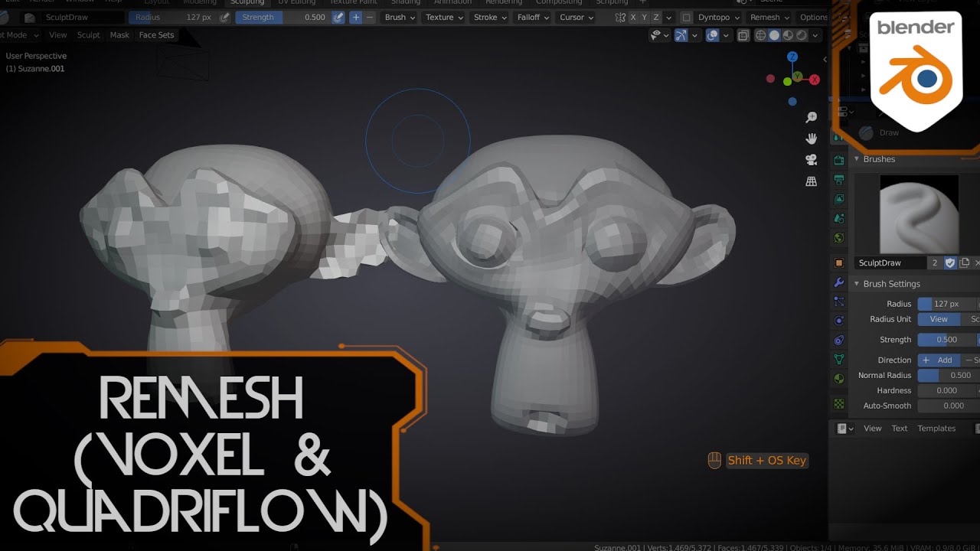
Task: Adjust header Strength slider 0.500
Action: 283,17
